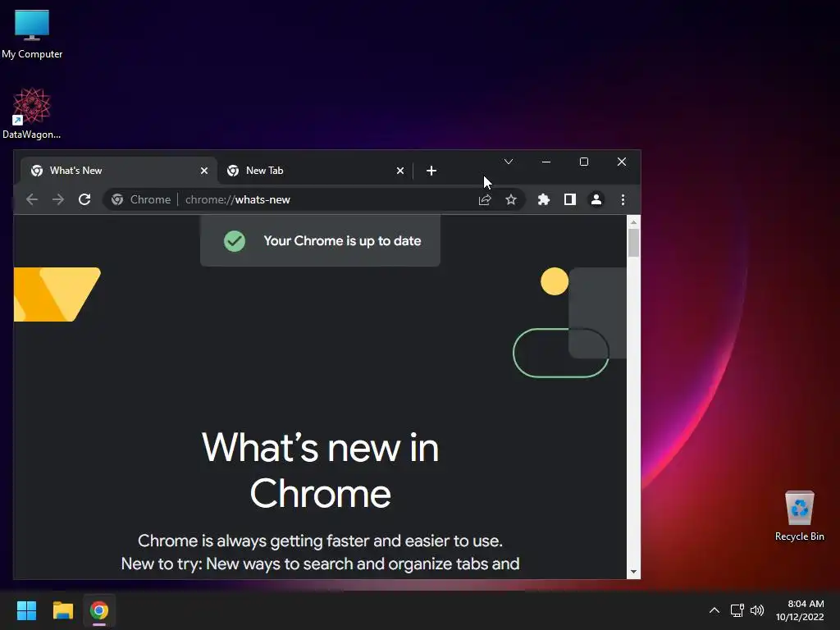Open File Explorer from the taskbar
840x630 pixels.
62,610
